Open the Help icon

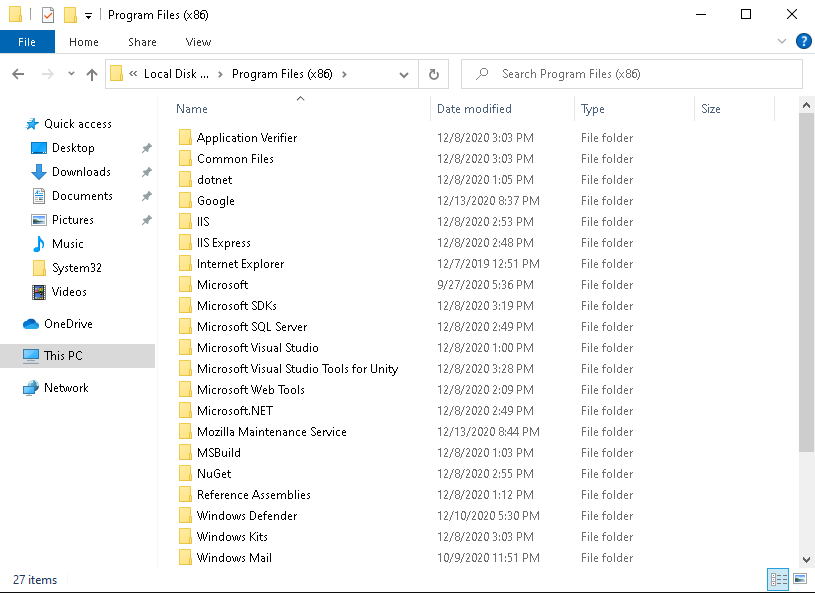[x=804, y=41]
